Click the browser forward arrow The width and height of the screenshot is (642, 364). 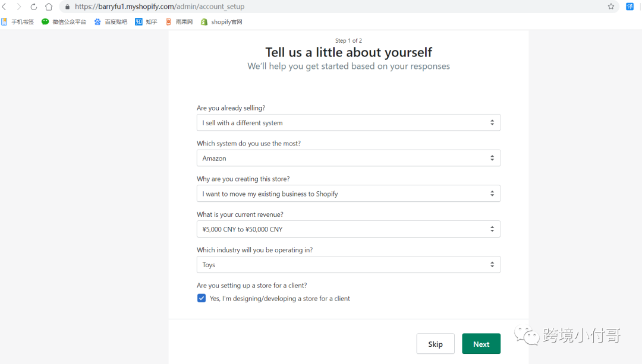click(19, 7)
